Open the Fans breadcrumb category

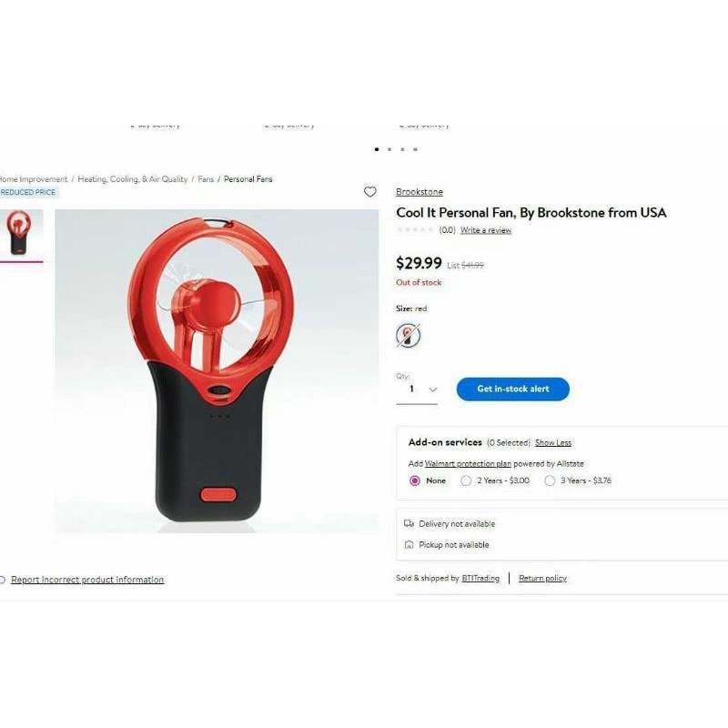point(206,178)
